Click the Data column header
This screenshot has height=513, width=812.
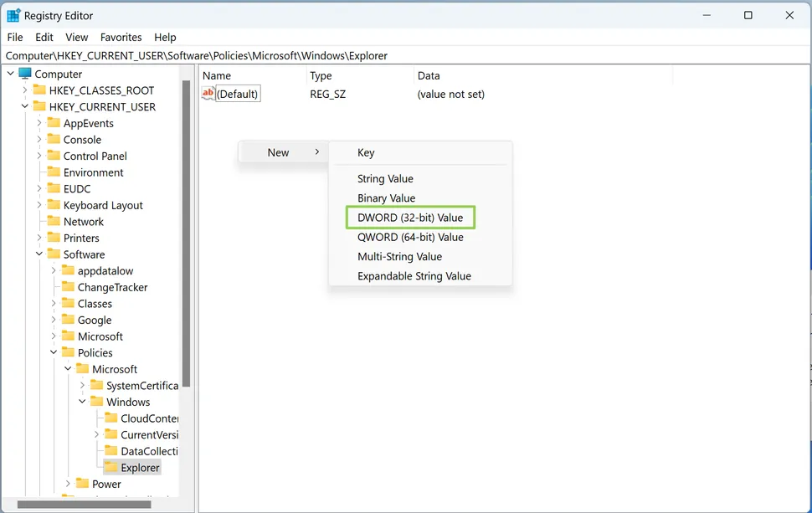pos(428,75)
